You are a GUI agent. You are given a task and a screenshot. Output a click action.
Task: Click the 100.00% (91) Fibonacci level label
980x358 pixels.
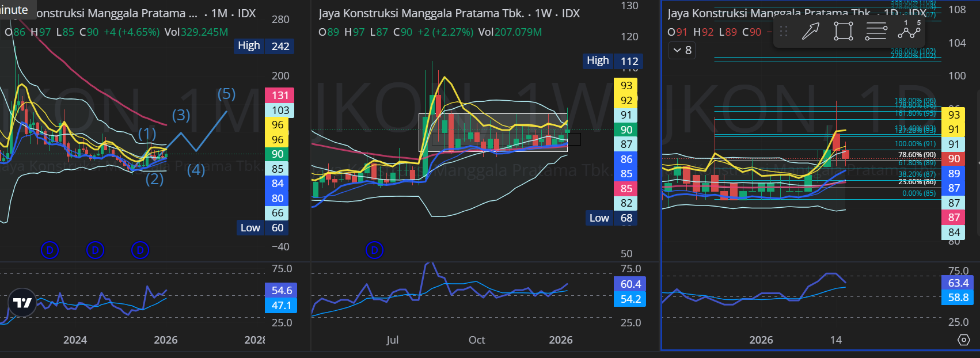(x=915, y=144)
